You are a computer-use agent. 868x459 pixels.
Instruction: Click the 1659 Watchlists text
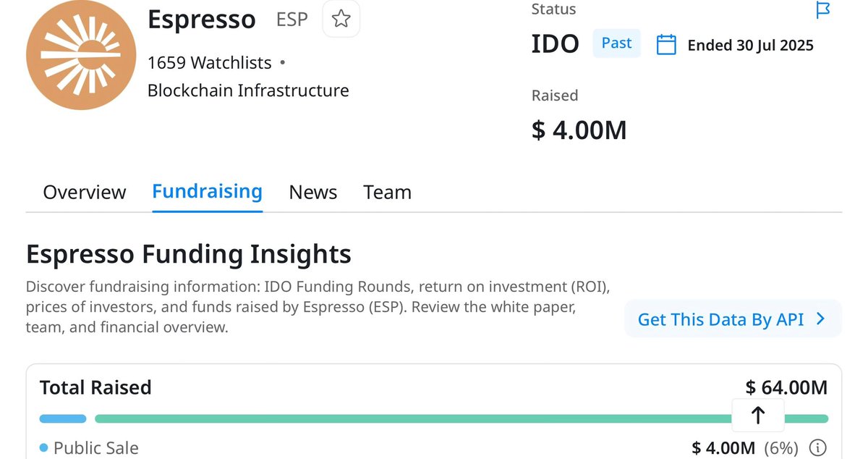[210, 63]
